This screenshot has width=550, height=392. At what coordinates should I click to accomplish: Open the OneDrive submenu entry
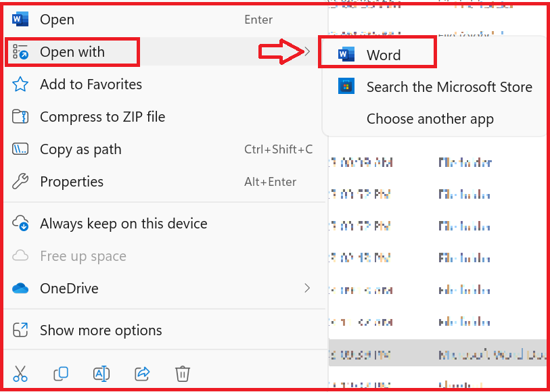pos(165,289)
